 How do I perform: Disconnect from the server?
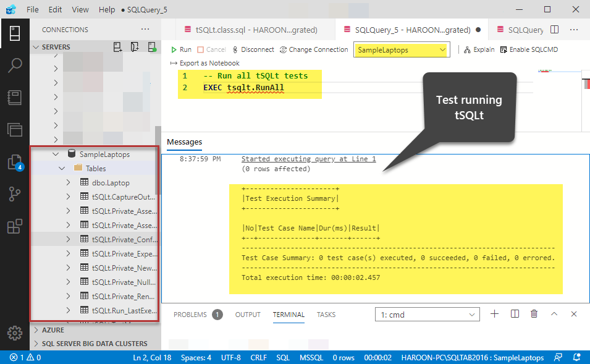[253, 49]
